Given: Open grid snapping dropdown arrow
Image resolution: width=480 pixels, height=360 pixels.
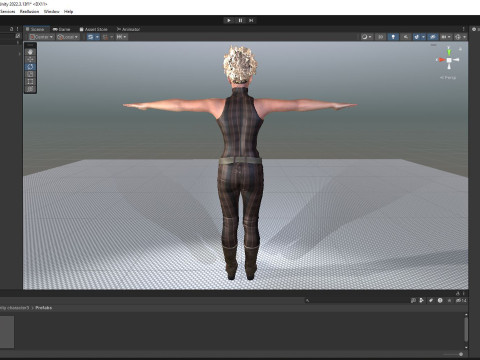Looking at the screenshot, I should (112, 37).
